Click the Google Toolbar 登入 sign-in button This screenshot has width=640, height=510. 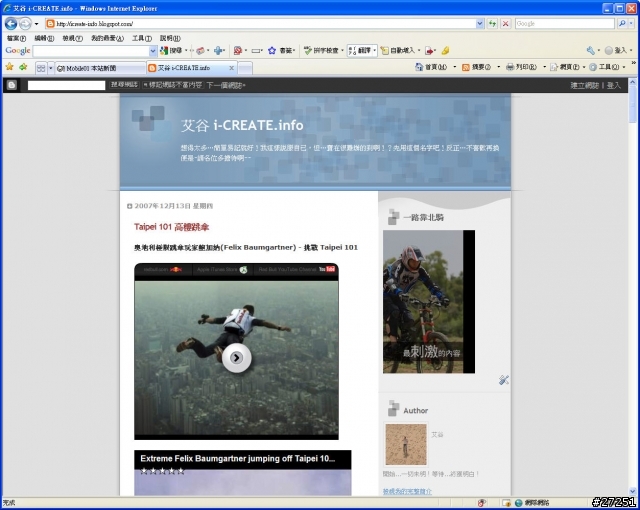(616, 51)
